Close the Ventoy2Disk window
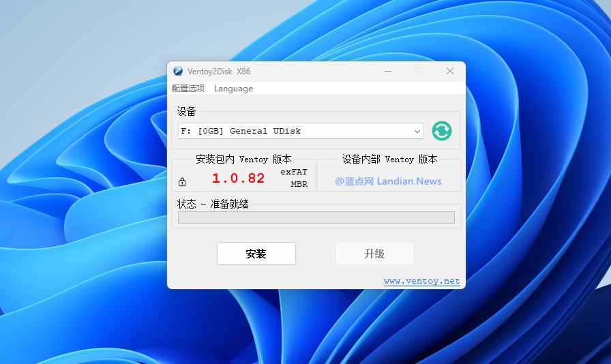 pos(450,71)
